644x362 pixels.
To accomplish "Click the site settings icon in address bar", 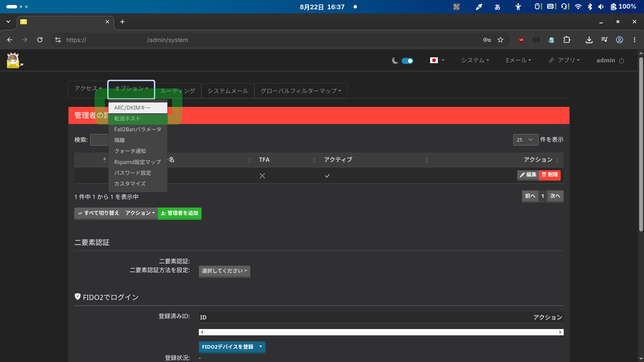I will point(58,40).
